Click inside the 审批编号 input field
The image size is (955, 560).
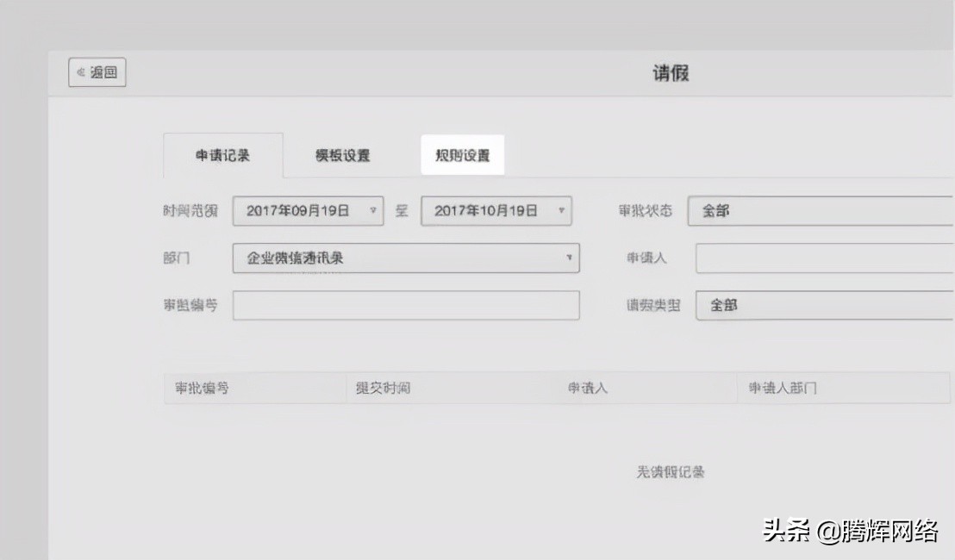click(x=405, y=305)
